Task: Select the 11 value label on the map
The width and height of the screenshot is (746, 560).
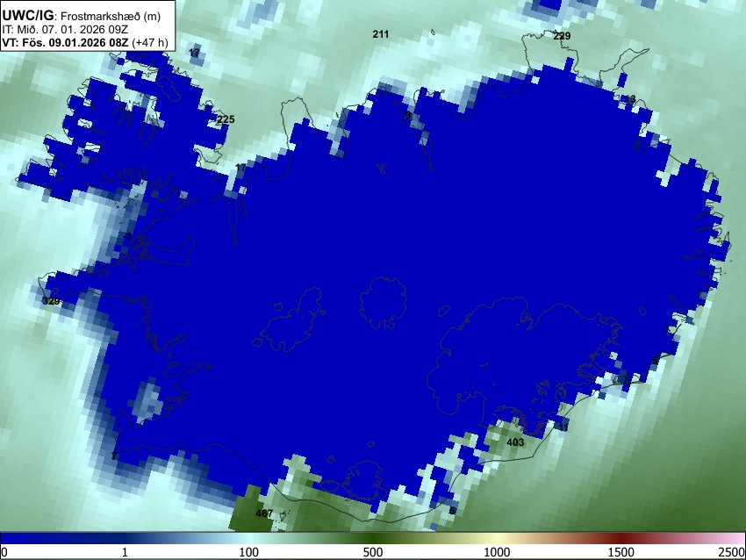Action: click(563, 427)
